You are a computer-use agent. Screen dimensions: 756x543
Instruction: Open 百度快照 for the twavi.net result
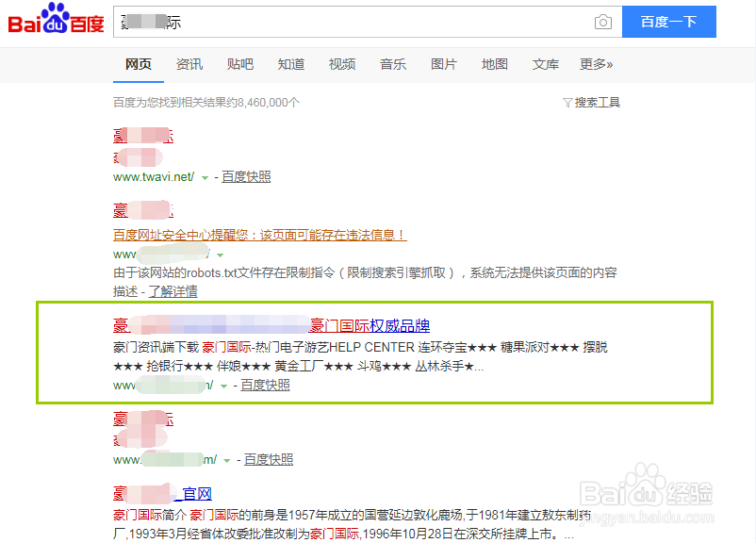pos(246,177)
